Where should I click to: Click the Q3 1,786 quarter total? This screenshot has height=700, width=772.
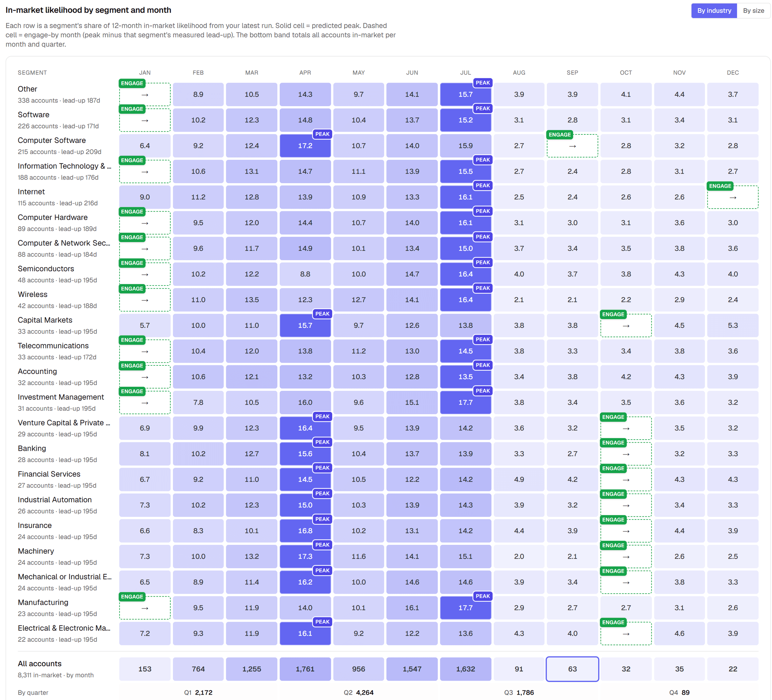point(519,692)
